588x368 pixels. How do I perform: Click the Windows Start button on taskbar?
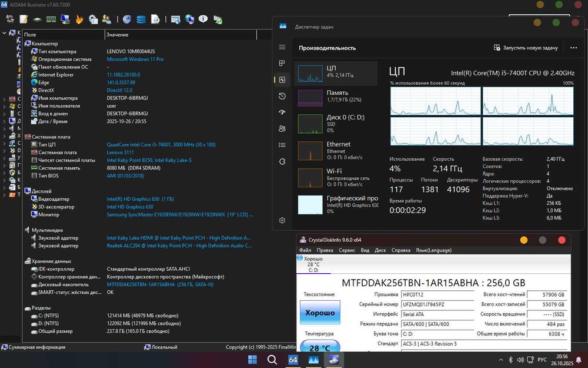pos(253,360)
